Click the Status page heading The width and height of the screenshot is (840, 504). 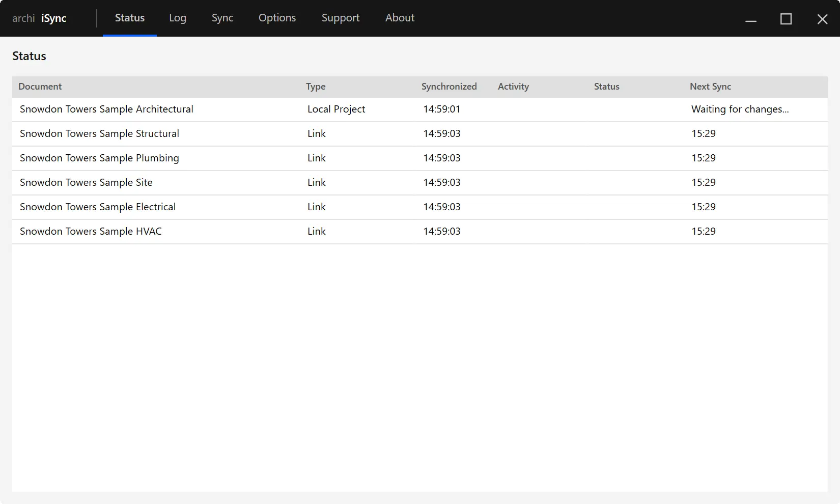pyautogui.click(x=29, y=56)
